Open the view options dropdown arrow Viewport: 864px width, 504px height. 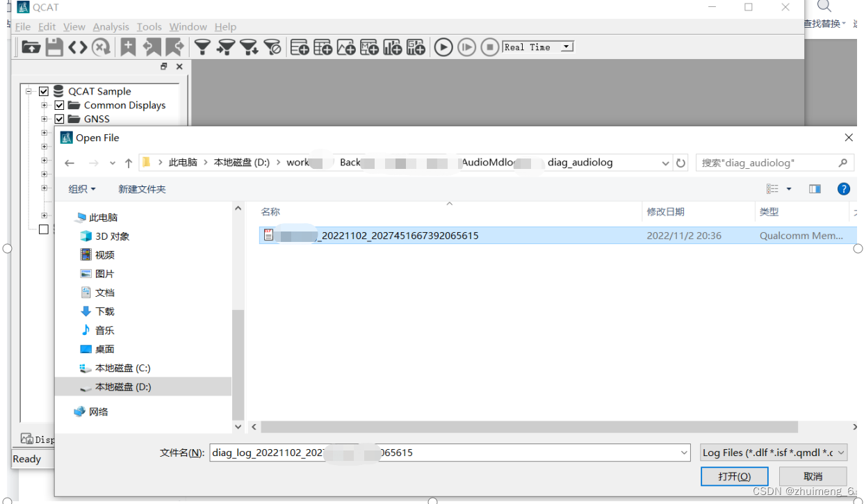(x=789, y=189)
